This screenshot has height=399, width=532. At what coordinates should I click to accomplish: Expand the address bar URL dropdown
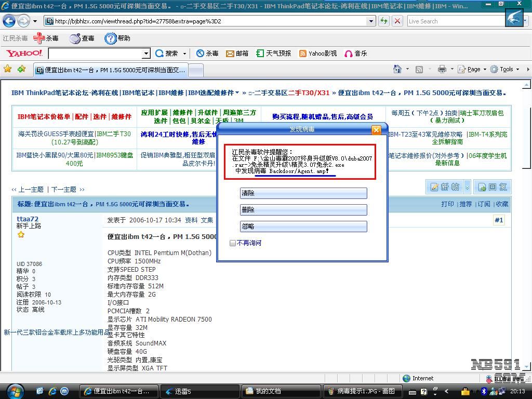(x=371, y=21)
